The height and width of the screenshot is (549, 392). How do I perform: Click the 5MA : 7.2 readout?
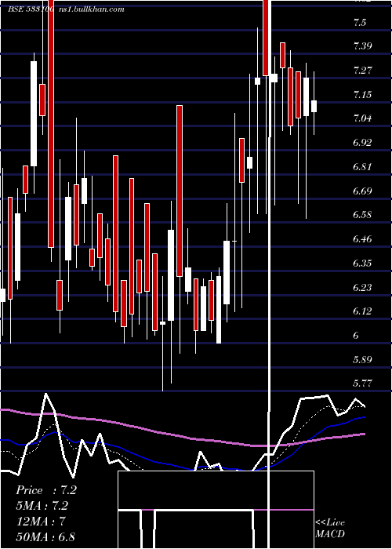[x=42, y=506]
